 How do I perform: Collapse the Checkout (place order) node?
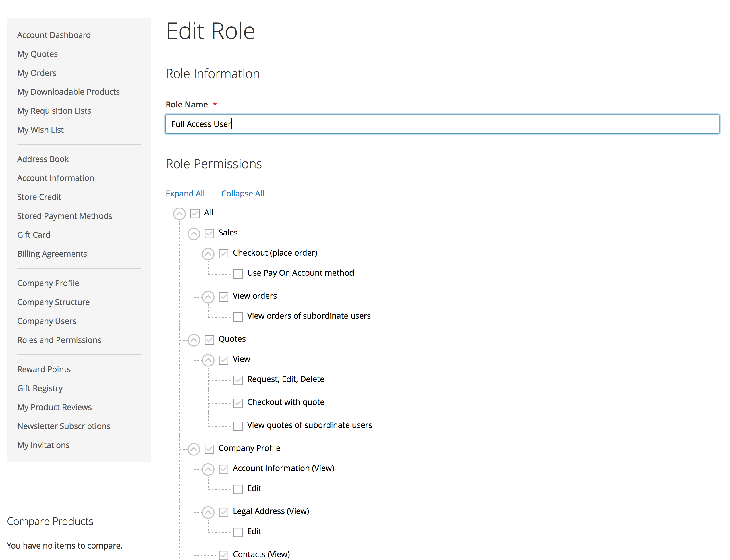pyautogui.click(x=208, y=254)
